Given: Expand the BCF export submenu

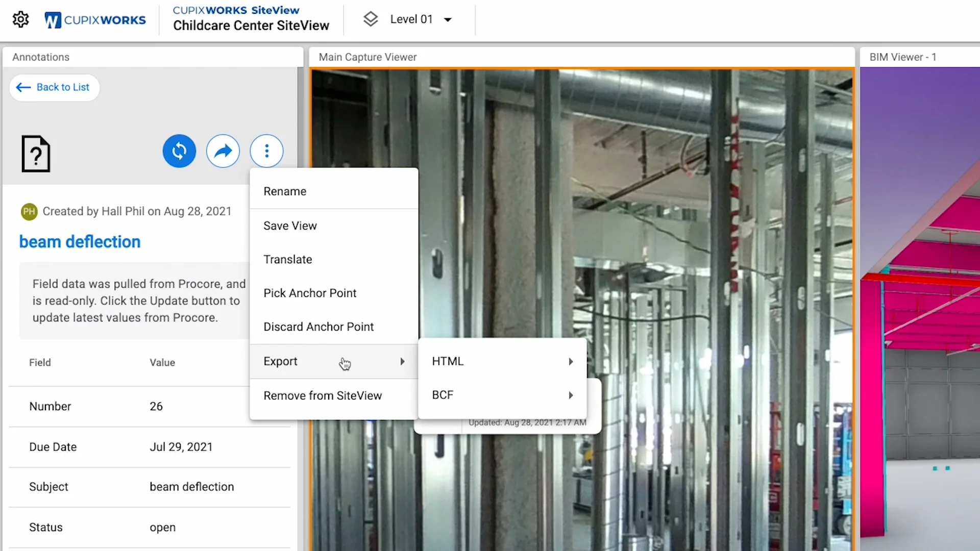Looking at the screenshot, I should (x=502, y=395).
